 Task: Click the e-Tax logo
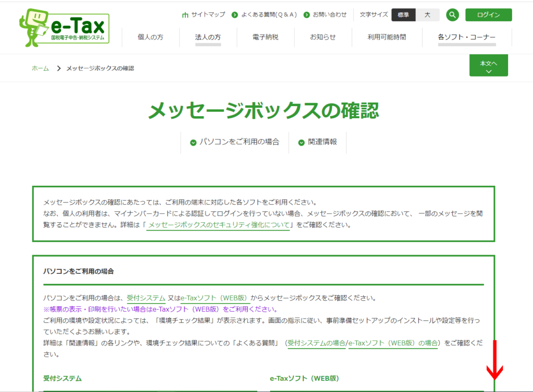[64, 27]
